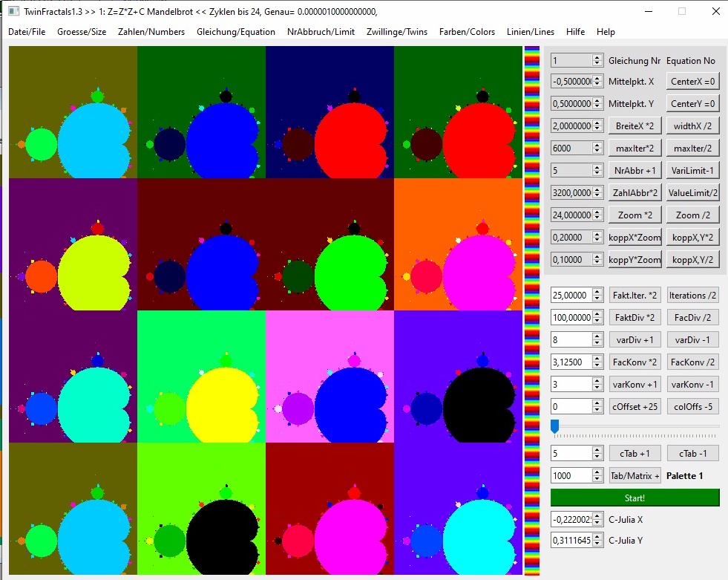Double iterations with maxIter*2 button
728x580 pixels.
point(634,149)
